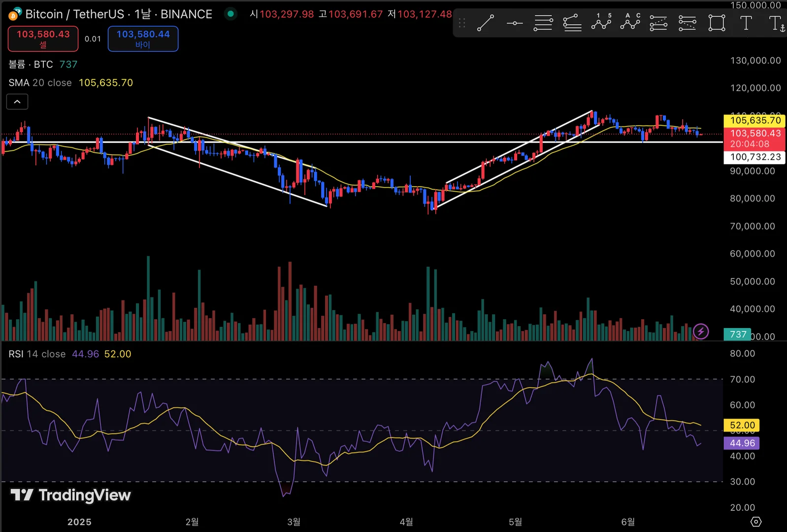787x532 pixels.
Task: Click the high price 고103,691.67
Action: point(351,14)
